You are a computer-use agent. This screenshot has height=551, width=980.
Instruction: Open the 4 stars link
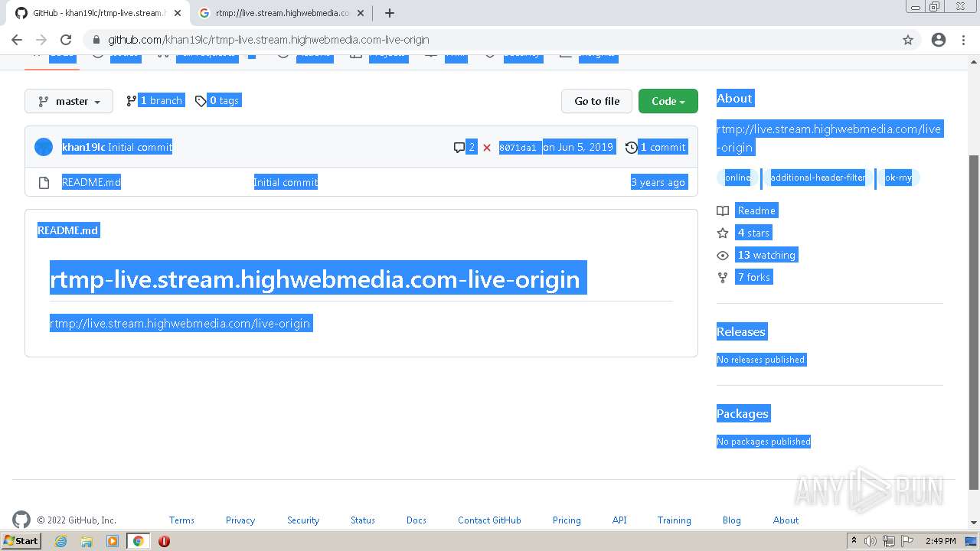pyautogui.click(x=753, y=233)
